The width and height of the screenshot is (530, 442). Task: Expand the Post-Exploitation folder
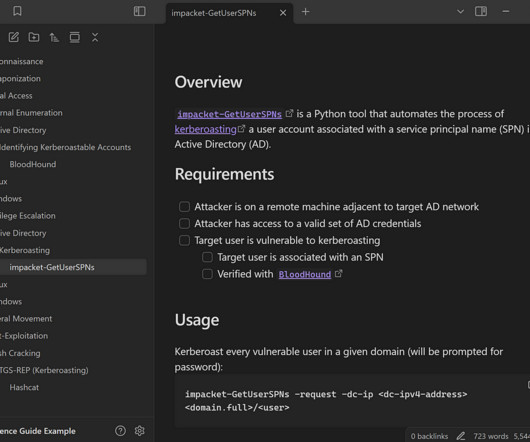[24, 336]
